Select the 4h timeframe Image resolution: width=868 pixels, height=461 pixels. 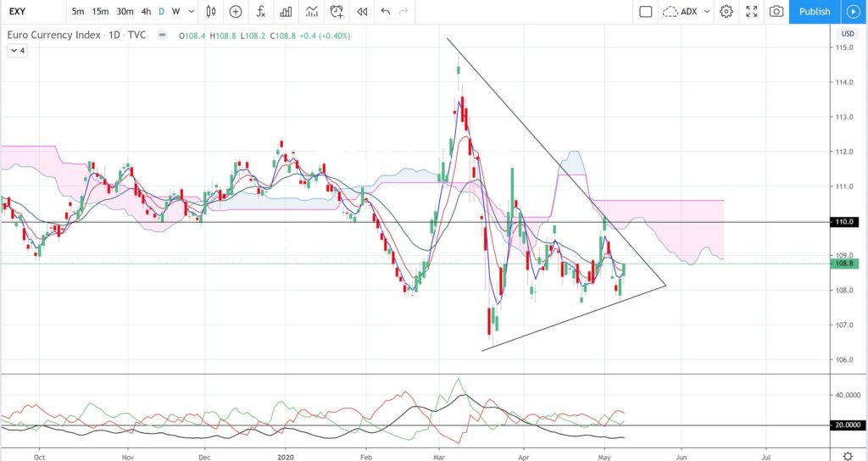[146, 11]
